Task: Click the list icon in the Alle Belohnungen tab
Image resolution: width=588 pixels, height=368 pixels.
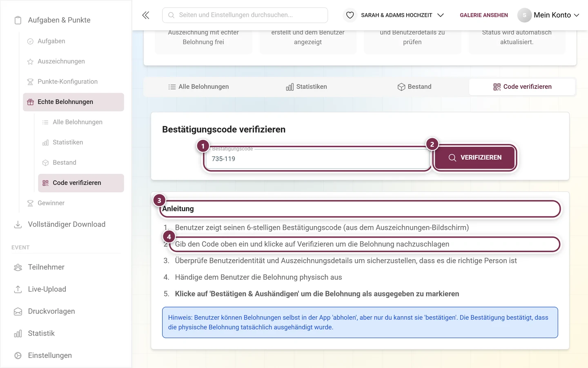Action: pos(172,87)
